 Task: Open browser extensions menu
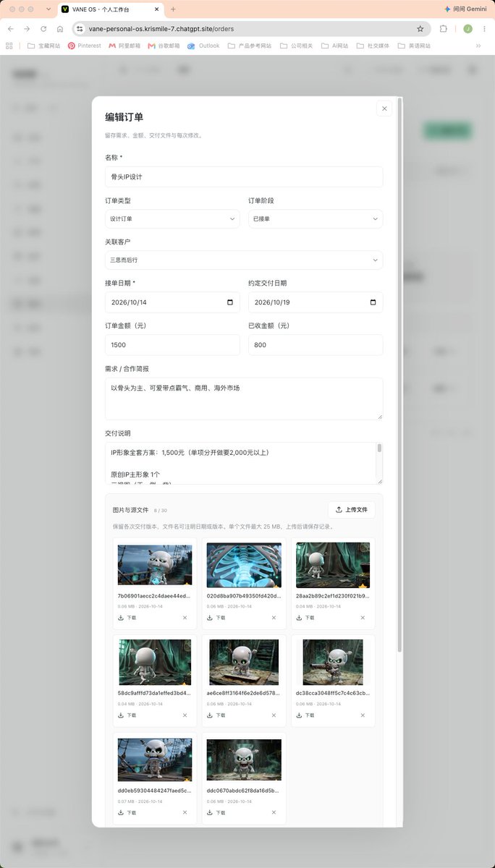tap(444, 28)
